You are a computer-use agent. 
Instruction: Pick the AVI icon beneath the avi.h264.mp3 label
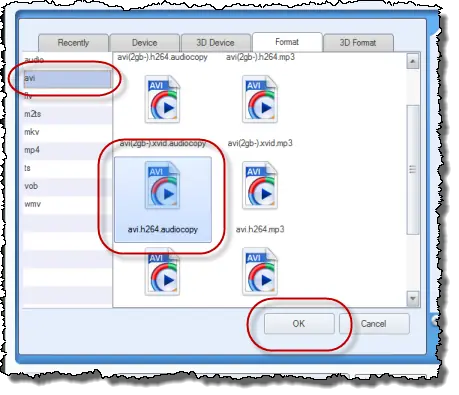[x=260, y=272]
